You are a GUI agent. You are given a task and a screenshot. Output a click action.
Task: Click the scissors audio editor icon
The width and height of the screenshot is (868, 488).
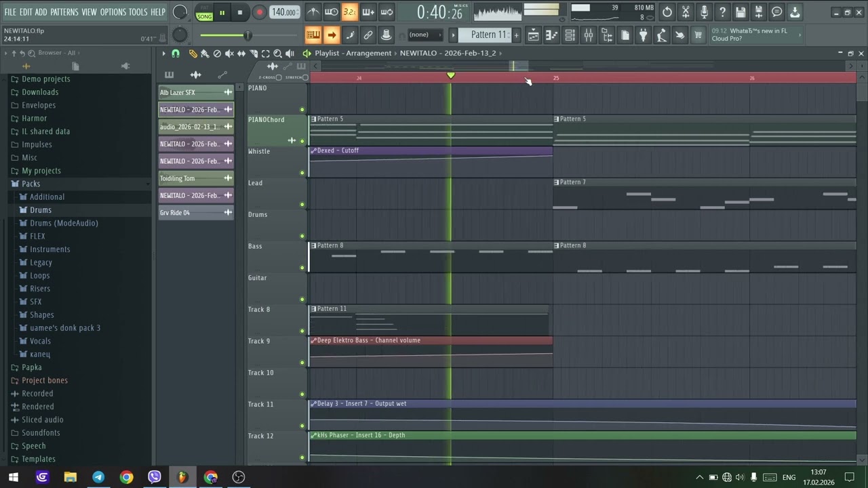pos(686,12)
